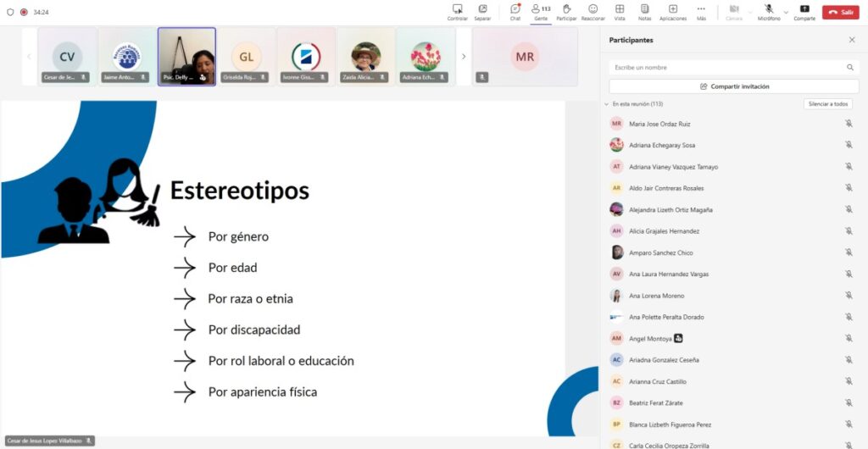Click the Compartir invitación button
The height and width of the screenshot is (449, 868).
(734, 86)
